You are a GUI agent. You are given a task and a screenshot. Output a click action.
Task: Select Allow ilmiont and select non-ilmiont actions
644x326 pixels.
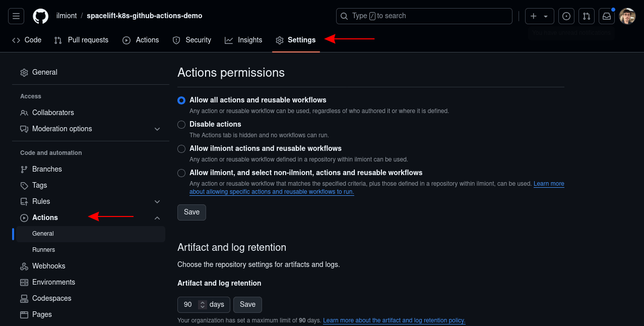(181, 173)
